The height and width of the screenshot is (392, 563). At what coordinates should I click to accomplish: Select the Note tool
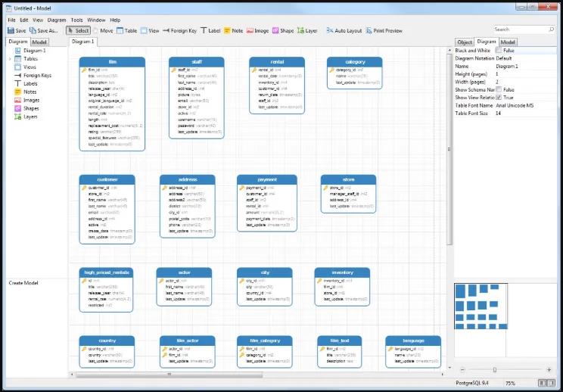[233, 30]
